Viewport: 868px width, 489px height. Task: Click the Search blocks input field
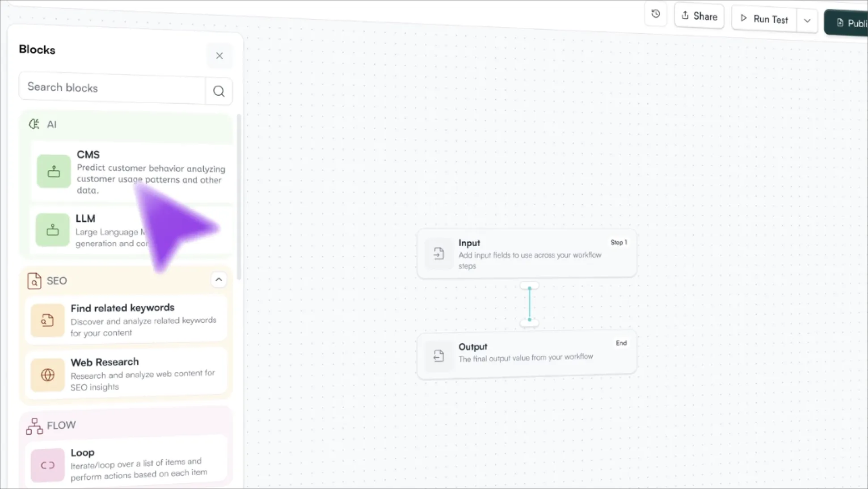(112, 88)
